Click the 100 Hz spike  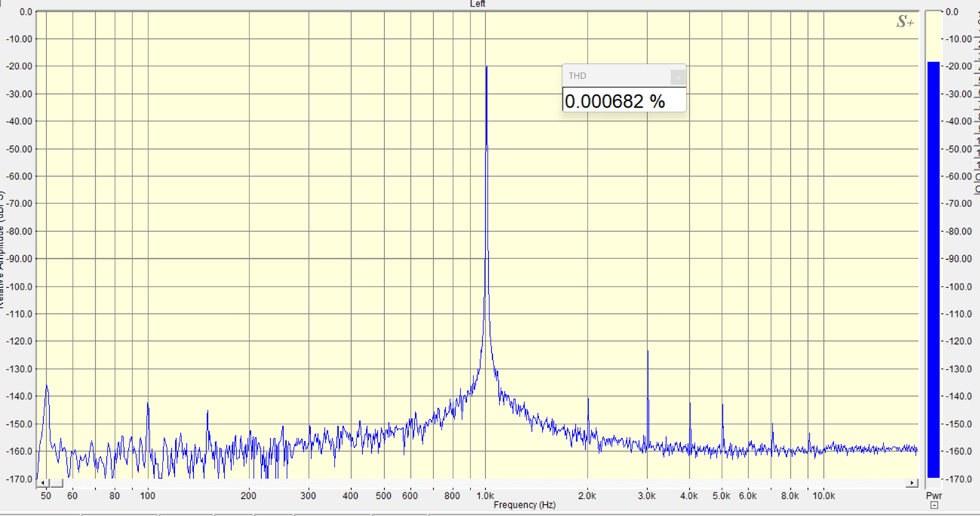pyautogui.click(x=148, y=404)
